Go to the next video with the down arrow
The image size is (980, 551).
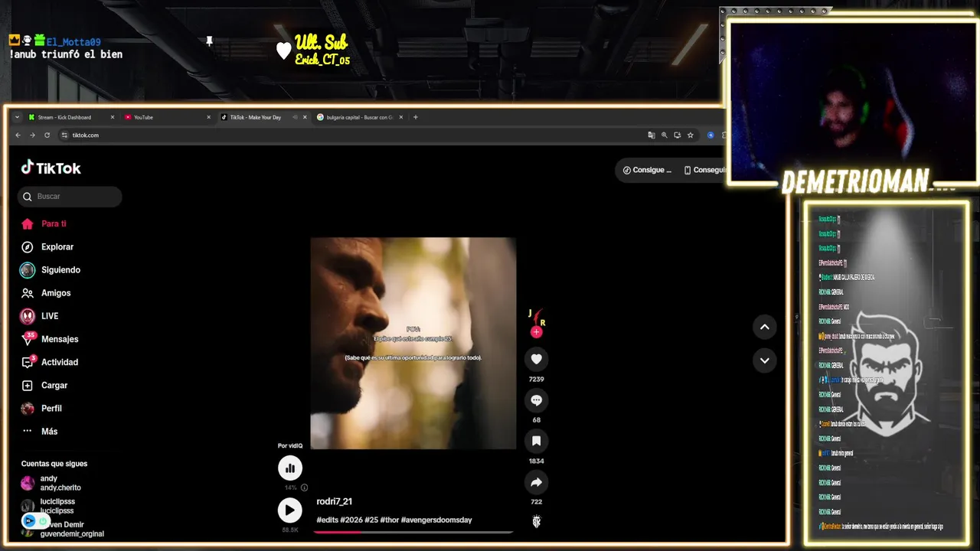(764, 360)
